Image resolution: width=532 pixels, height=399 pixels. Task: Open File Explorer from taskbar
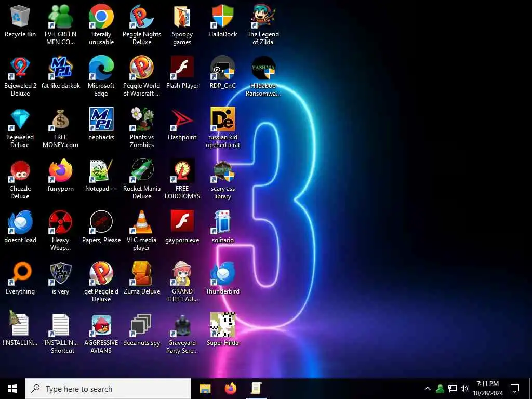(205, 389)
